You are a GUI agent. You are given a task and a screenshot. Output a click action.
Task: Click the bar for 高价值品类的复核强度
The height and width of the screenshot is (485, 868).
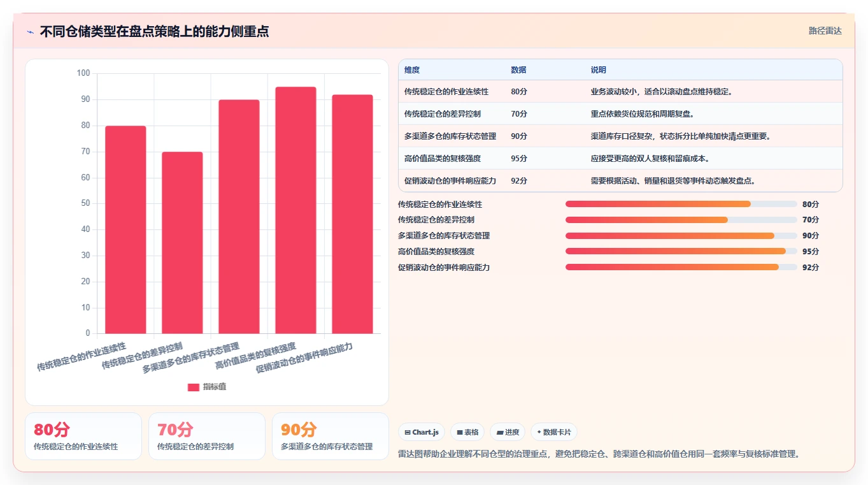[295, 210]
